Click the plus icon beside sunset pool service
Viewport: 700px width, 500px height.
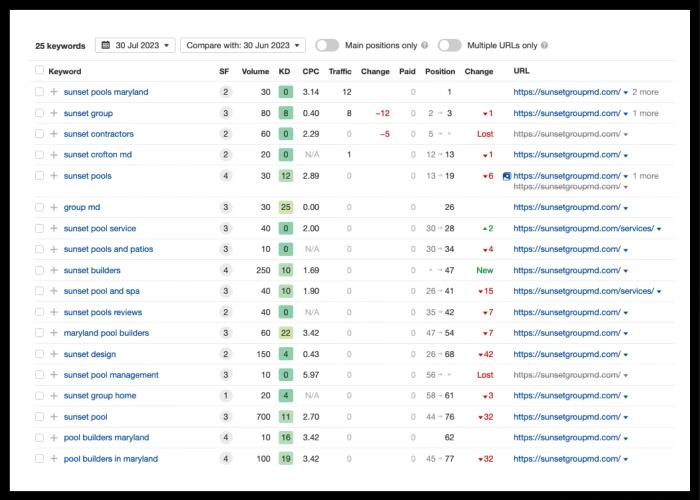tap(54, 228)
